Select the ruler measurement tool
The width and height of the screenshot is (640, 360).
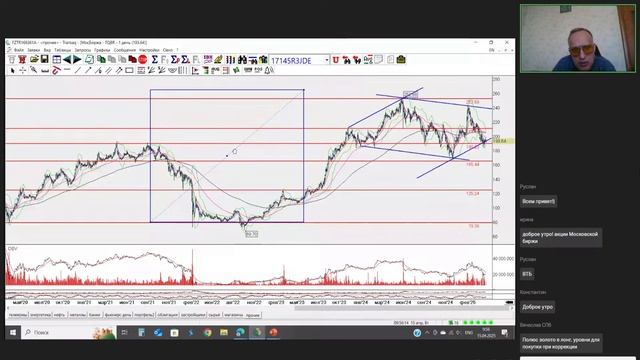(45, 71)
